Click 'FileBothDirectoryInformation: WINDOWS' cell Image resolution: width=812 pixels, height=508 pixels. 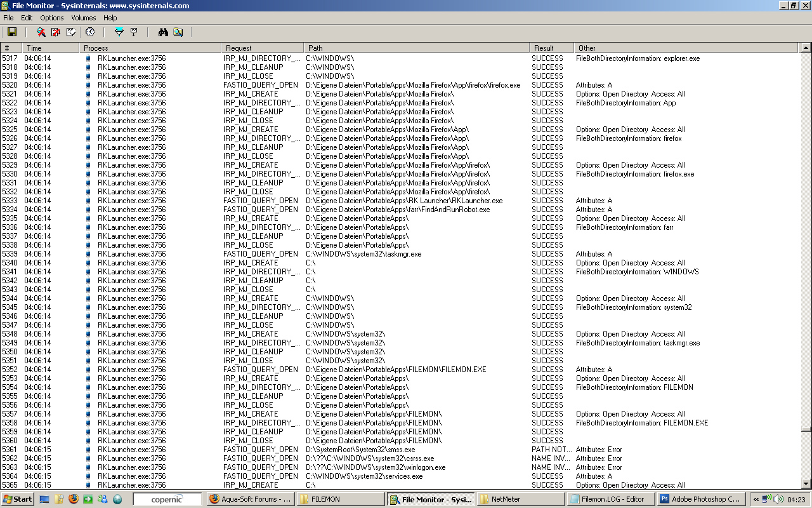(x=637, y=271)
